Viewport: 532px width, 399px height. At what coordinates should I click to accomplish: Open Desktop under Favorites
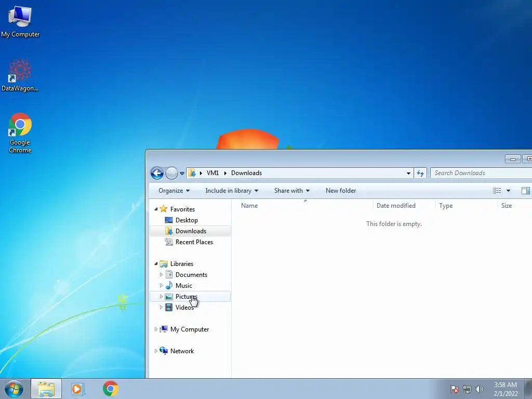187,220
